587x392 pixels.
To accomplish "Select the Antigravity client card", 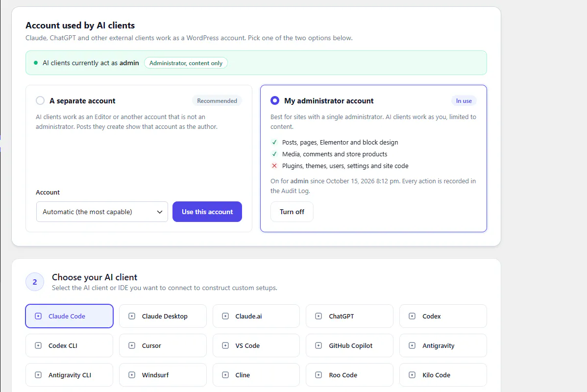I will tap(443, 345).
